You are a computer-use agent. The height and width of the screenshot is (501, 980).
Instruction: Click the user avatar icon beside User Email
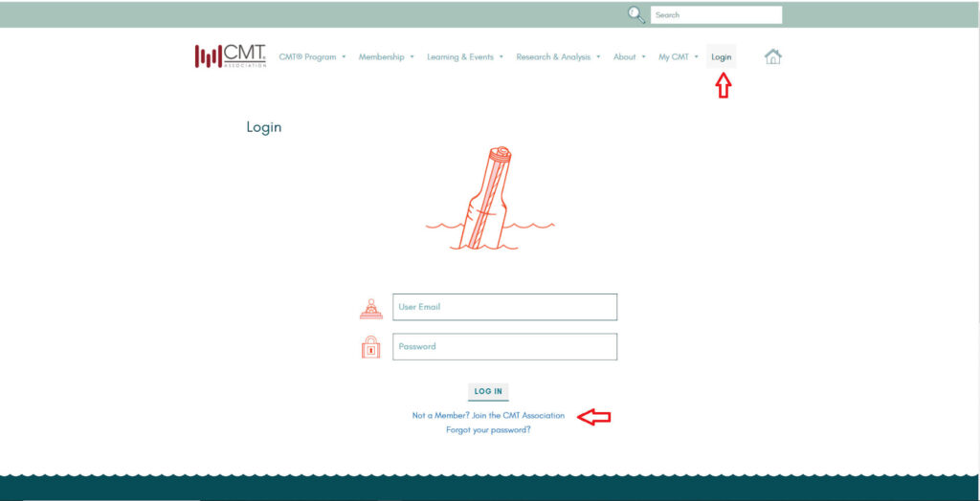[371, 309]
